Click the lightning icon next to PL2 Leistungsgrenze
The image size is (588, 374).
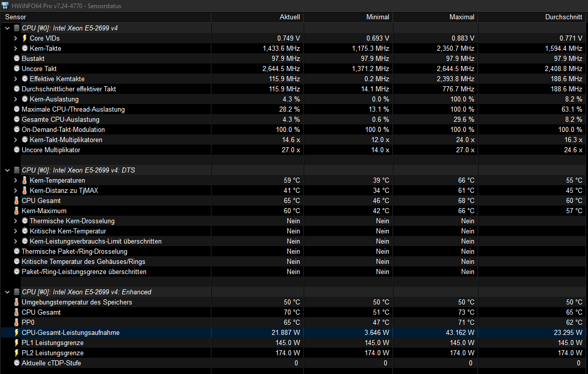[17, 353]
